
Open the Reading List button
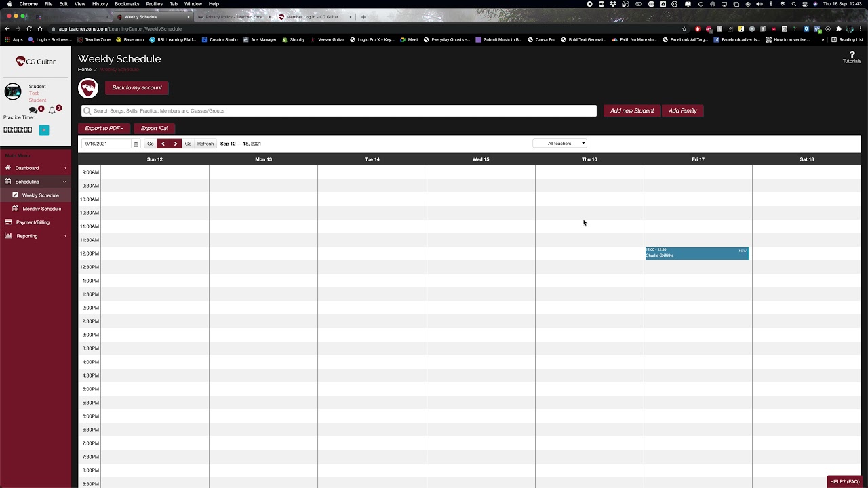[x=848, y=40]
